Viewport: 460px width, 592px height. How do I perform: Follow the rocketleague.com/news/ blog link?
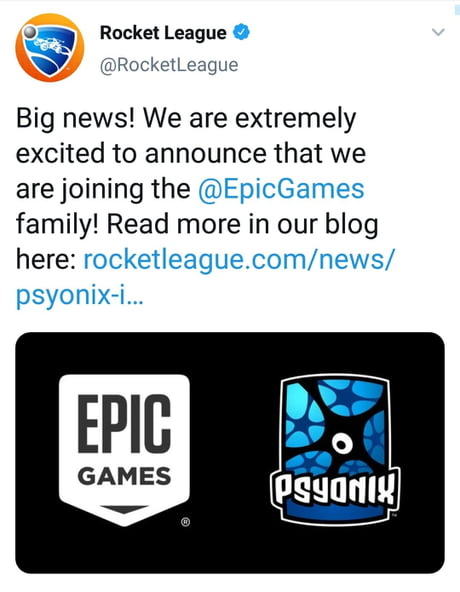(239, 260)
